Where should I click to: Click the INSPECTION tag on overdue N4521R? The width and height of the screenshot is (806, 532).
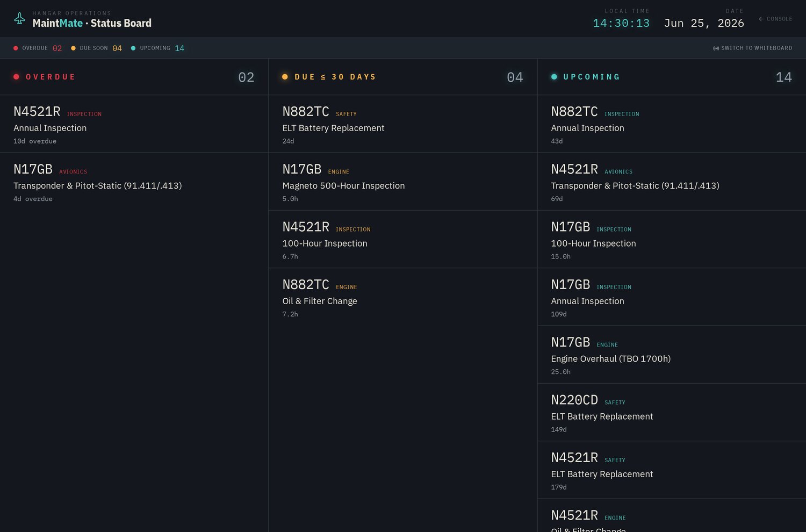point(84,114)
